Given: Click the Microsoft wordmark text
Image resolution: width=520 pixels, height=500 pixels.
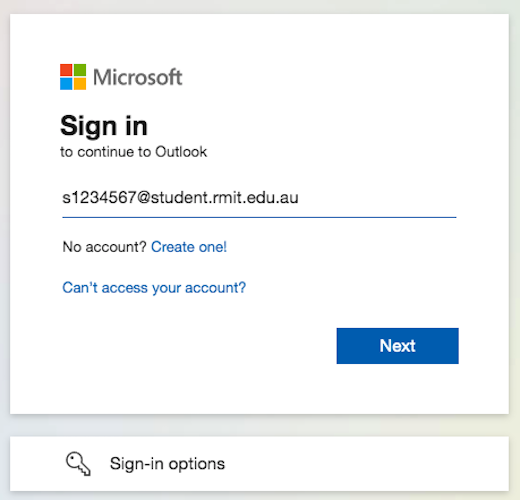Looking at the screenshot, I should click(138, 77).
